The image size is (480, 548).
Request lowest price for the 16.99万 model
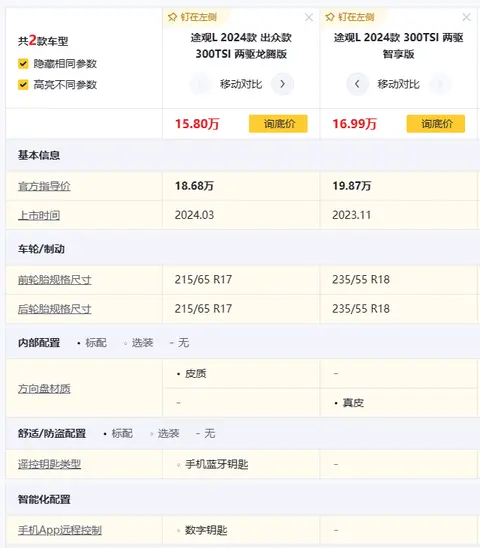click(436, 124)
